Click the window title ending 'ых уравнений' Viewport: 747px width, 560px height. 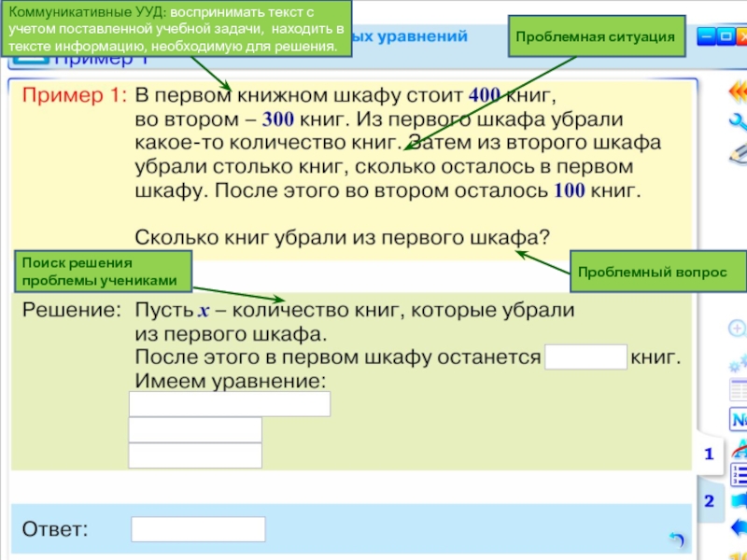pos(410,36)
